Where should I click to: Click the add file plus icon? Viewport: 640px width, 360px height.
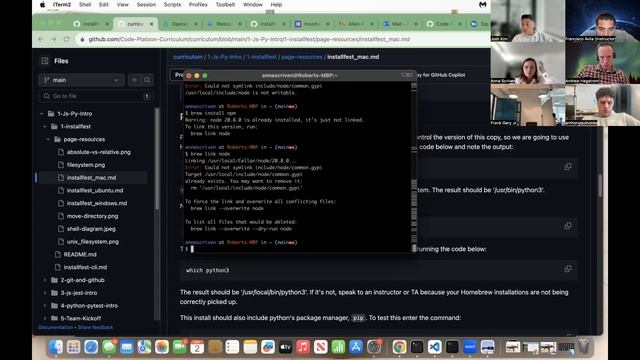(x=134, y=80)
